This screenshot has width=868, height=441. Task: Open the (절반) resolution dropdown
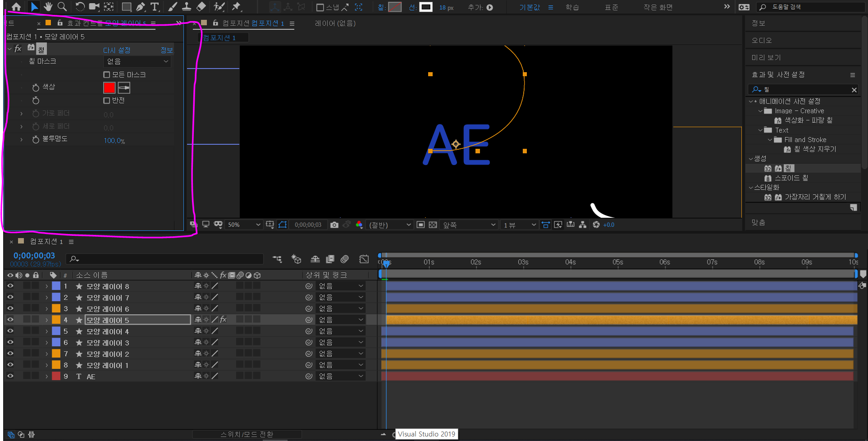point(390,225)
